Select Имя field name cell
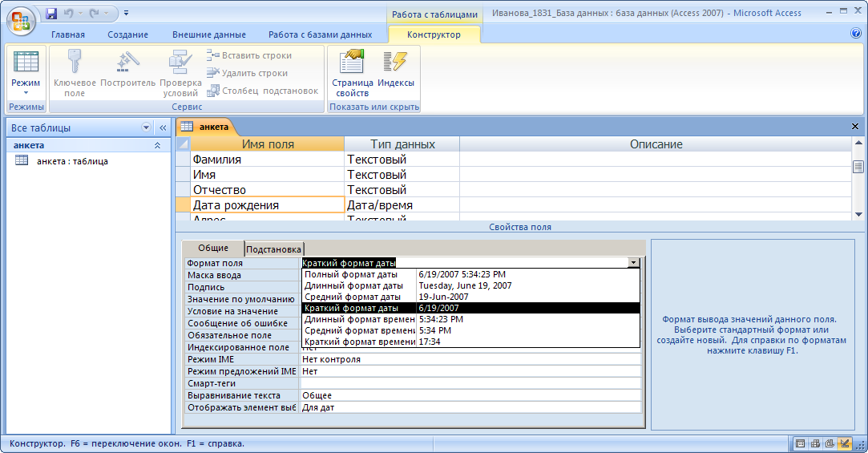868x453 pixels. [268, 175]
